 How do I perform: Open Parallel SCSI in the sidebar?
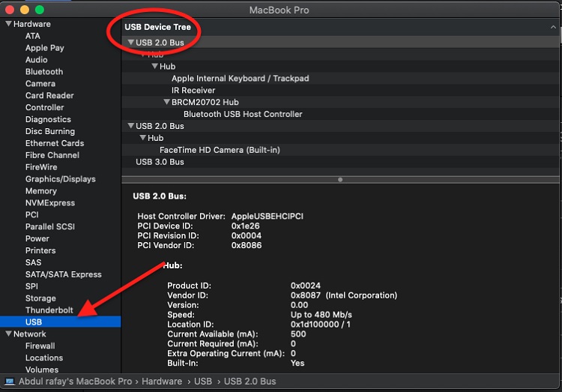pos(50,226)
